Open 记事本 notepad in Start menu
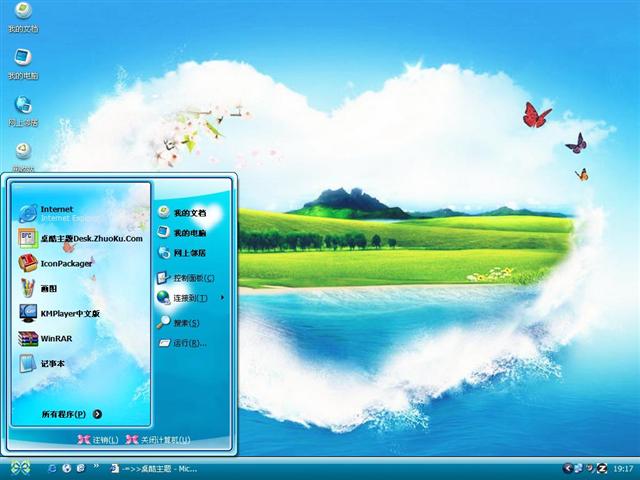The width and height of the screenshot is (640, 480). (x=42, y=363)
